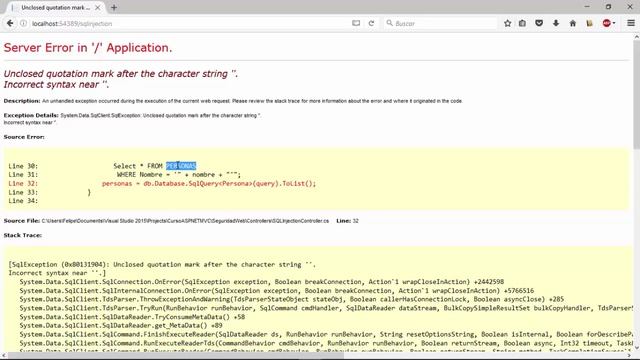Click the 'Description:' label
640x360 pixels.
22,101
